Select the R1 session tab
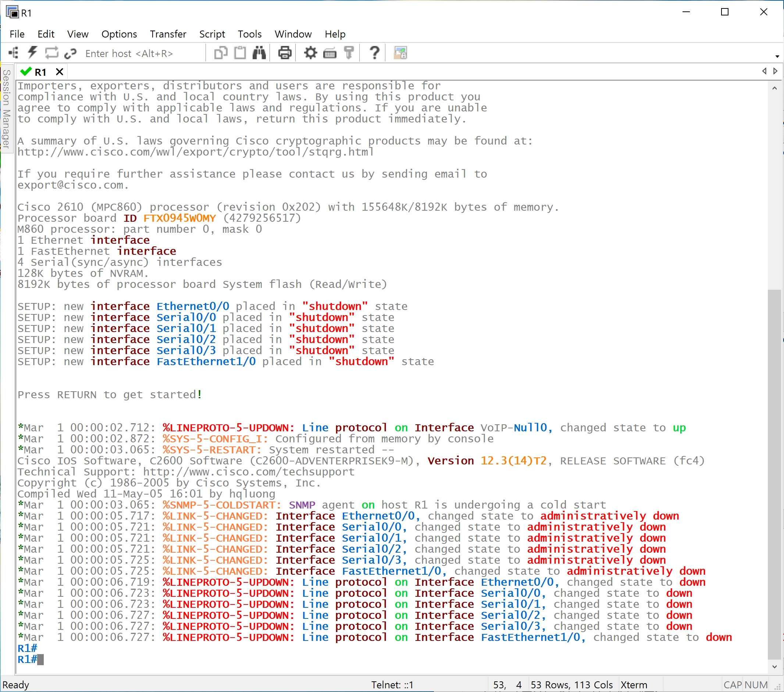 (x=40, y=72)
